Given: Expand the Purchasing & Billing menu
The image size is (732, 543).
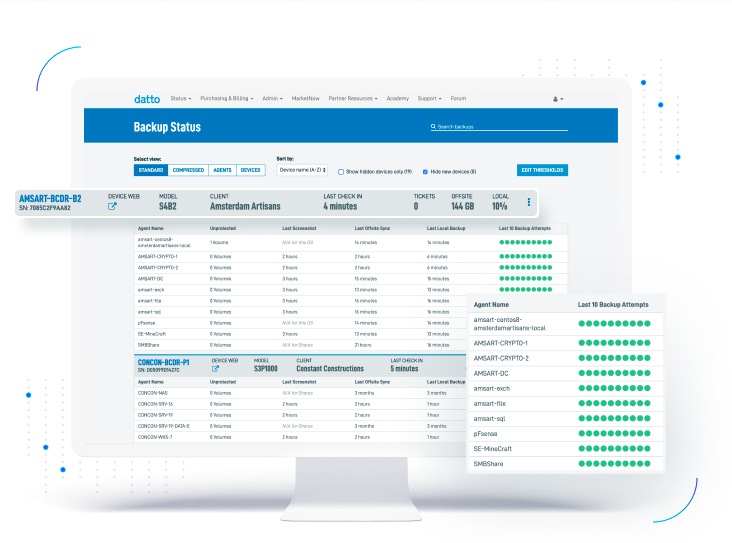Looking at the screenshot, I should pos(226,99).
